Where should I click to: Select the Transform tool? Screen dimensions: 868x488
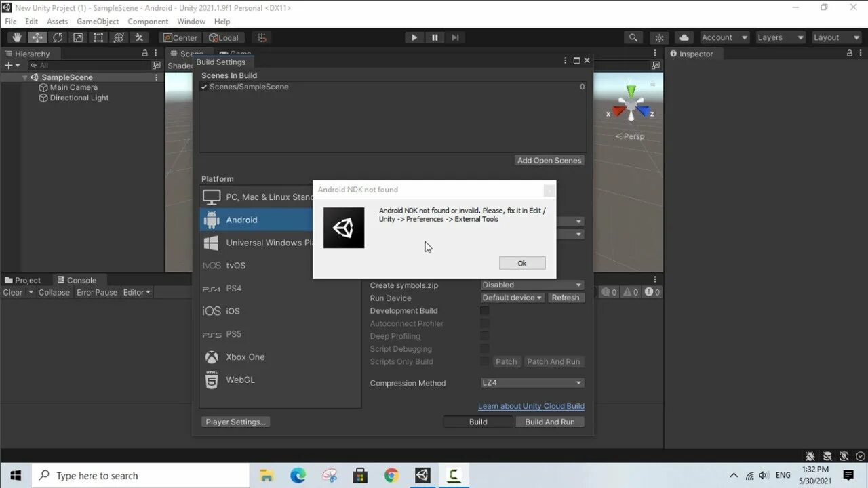point(119,37)
